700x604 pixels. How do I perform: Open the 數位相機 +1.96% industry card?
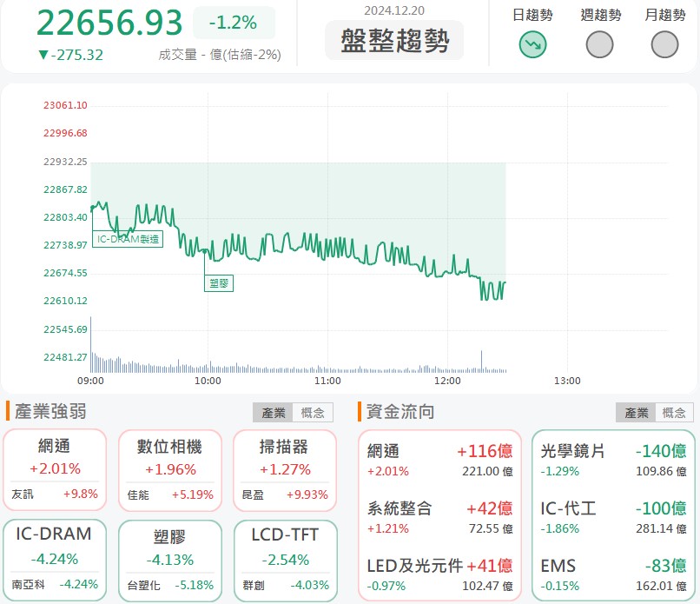[x=169, y=470]
